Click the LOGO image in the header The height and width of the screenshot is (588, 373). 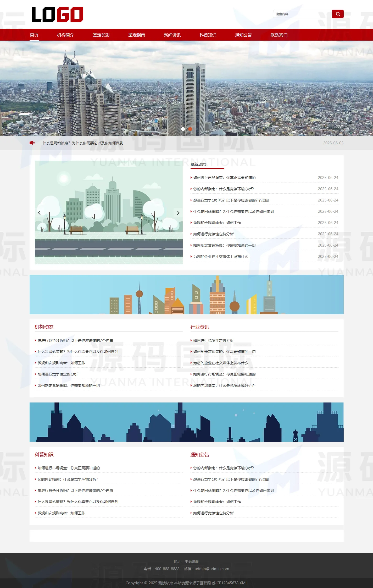(x=57, y=14)
